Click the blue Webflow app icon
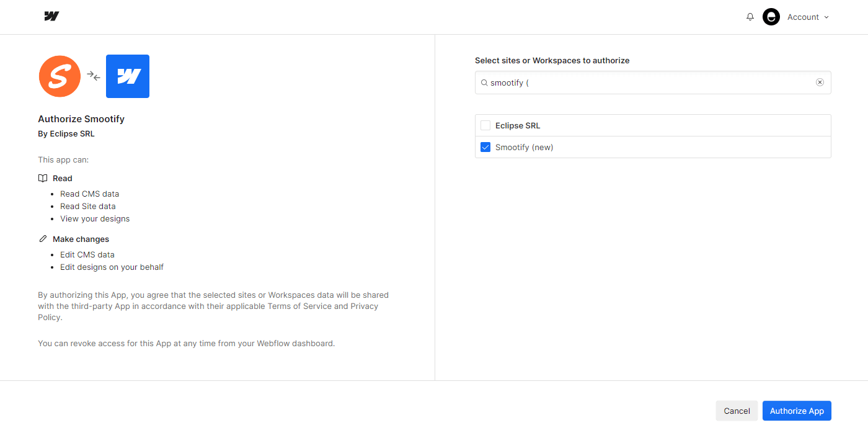Viewport: 868px width, 438px height. tap(128, 76)
